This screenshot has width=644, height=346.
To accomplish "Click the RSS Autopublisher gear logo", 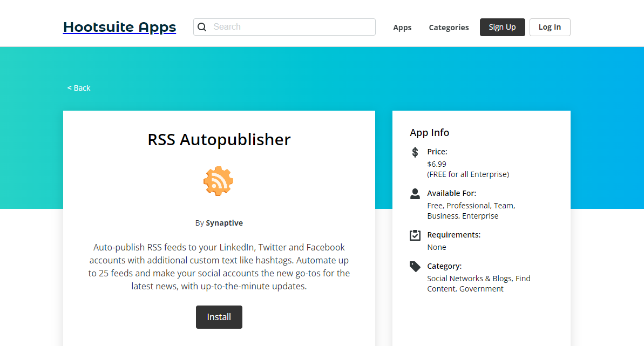I will click(219, 181).
